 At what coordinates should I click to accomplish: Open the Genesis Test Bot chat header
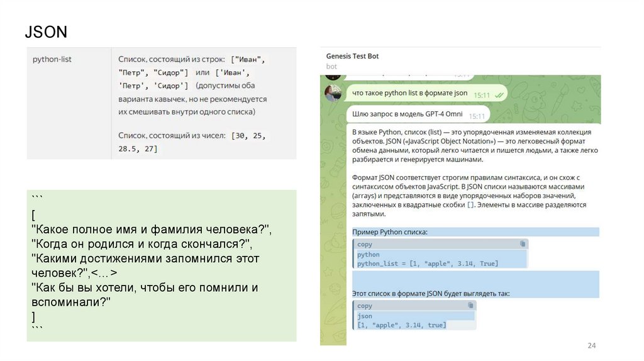pyautogui.click(x=353, y=56)
